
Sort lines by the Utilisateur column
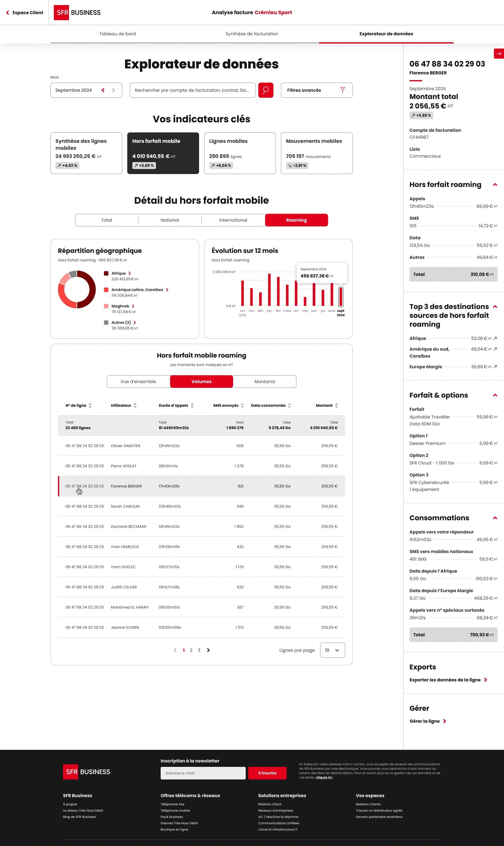point(135,405)
